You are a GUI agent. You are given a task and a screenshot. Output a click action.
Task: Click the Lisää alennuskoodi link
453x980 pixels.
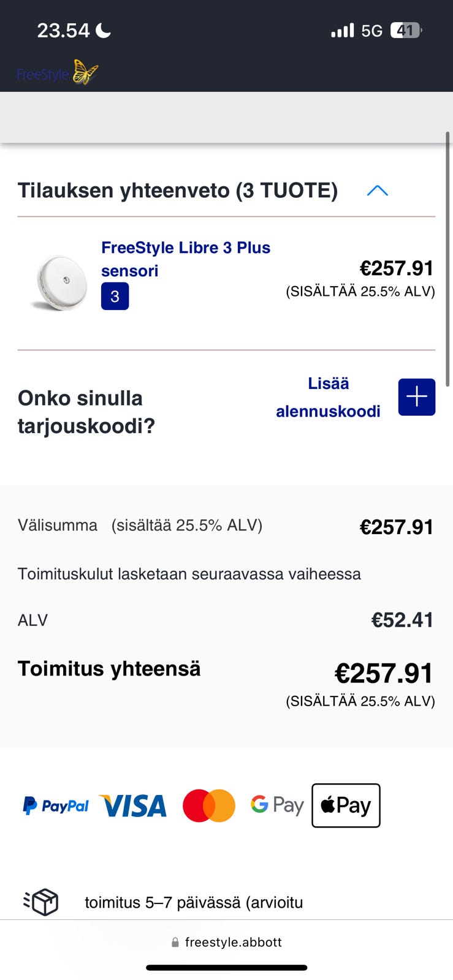328,398
